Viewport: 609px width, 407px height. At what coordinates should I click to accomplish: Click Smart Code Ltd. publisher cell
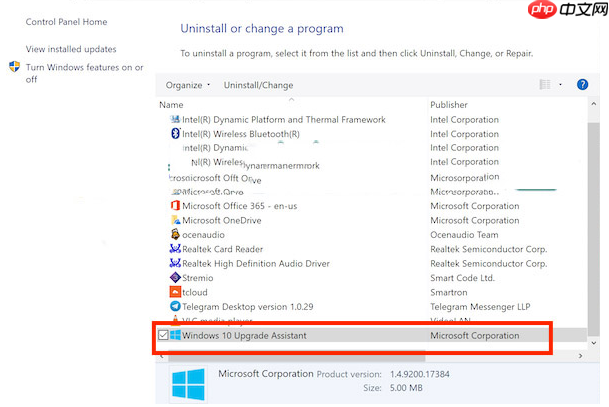(x=462, y=278)
